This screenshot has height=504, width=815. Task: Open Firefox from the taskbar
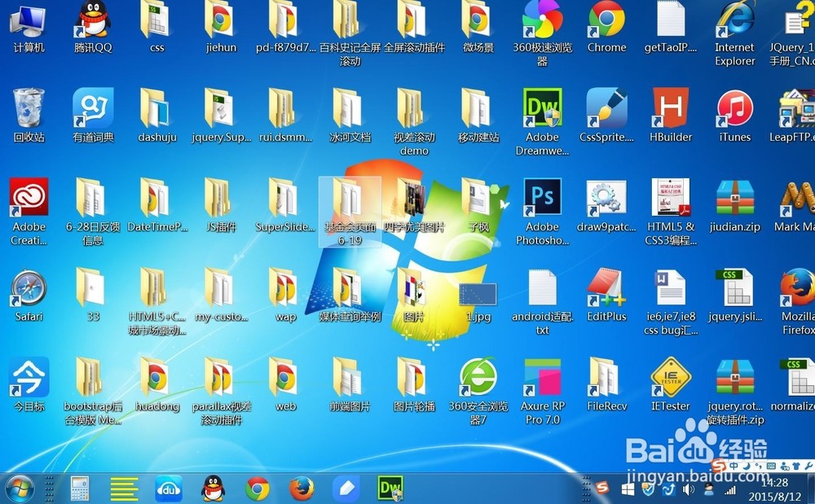tap(302, 489)
